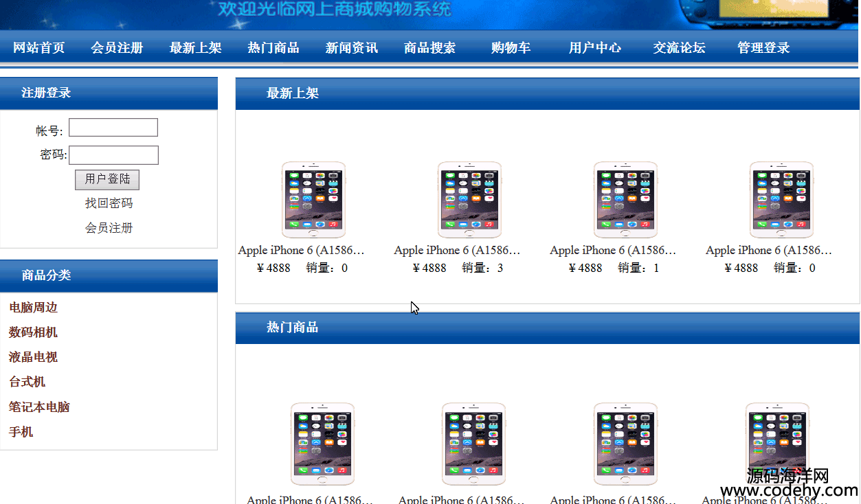Browse the 手机 category
This screenshot has height=504, width=861.
tap(21, 432)
